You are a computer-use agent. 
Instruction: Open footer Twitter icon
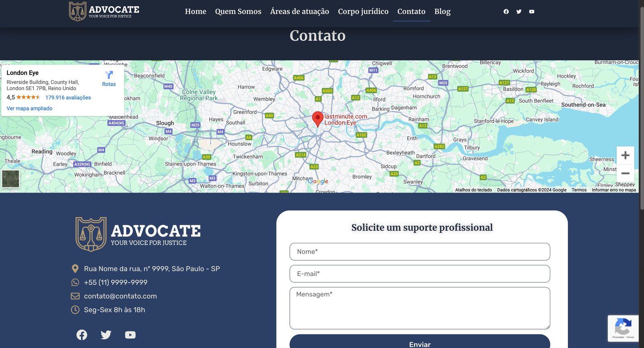click(106, 335)
